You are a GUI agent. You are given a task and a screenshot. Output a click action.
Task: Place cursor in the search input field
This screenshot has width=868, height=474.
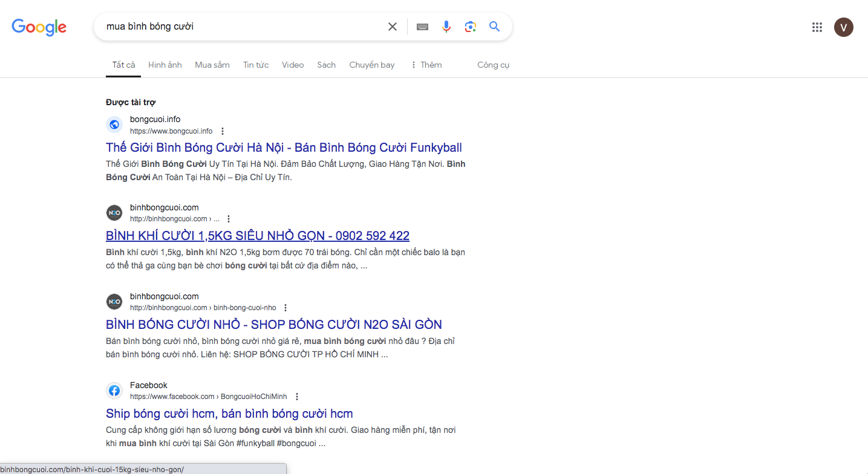point(242,27)
